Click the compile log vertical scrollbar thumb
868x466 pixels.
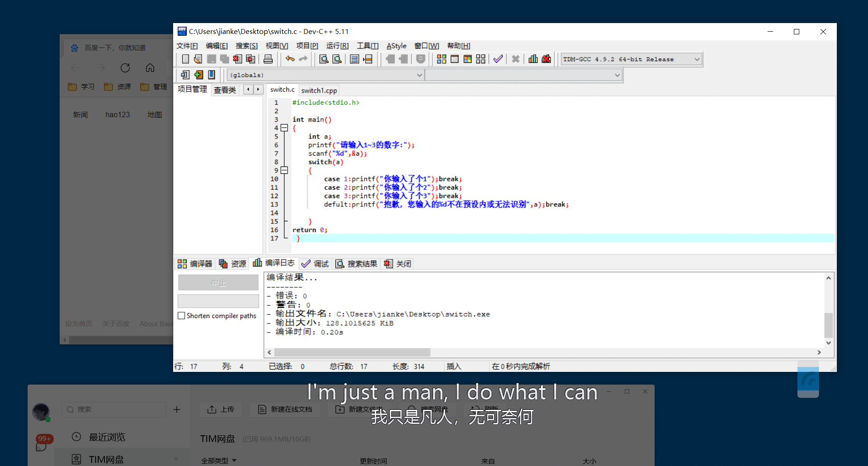click(828, 325)
